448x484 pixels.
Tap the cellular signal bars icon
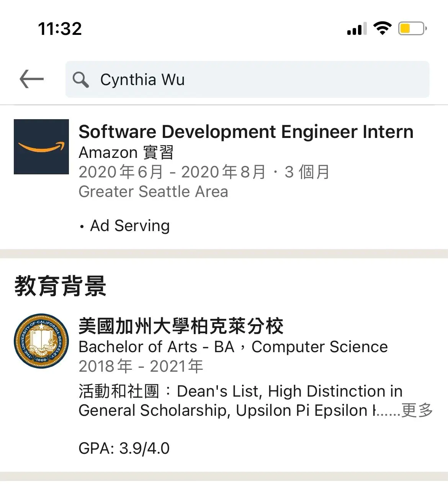pyautogui.click(x=357, y=29)
